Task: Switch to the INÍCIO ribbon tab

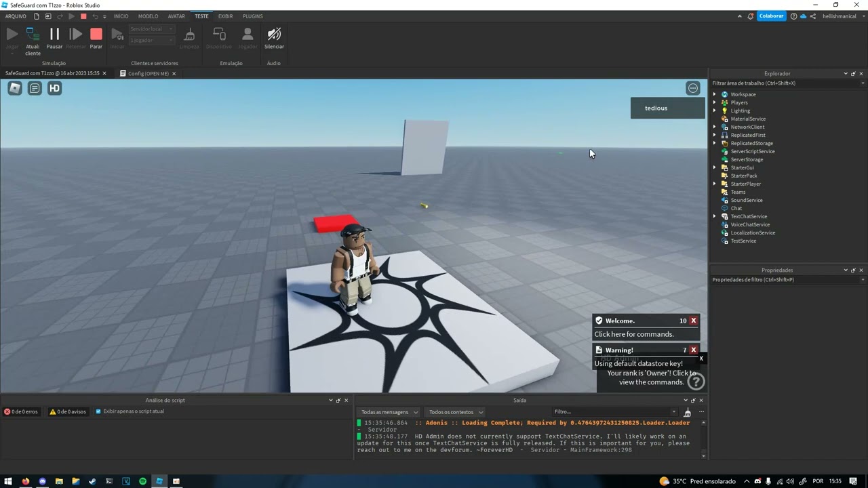Action: click(x=121, y=16)
